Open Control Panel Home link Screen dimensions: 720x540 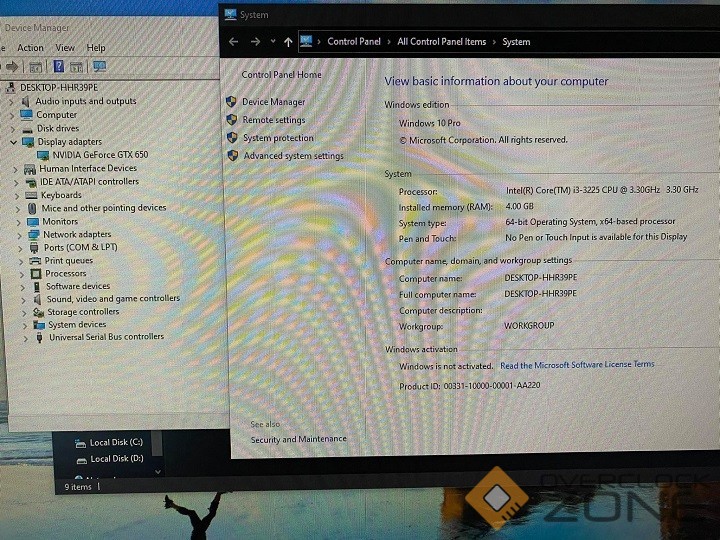pos(281,74)
